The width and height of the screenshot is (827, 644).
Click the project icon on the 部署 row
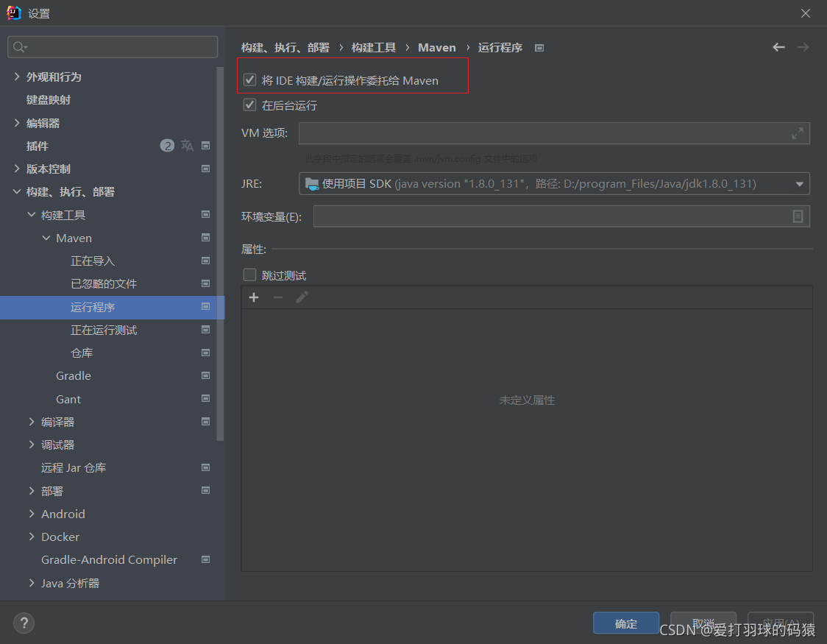[x=206, y=490]
